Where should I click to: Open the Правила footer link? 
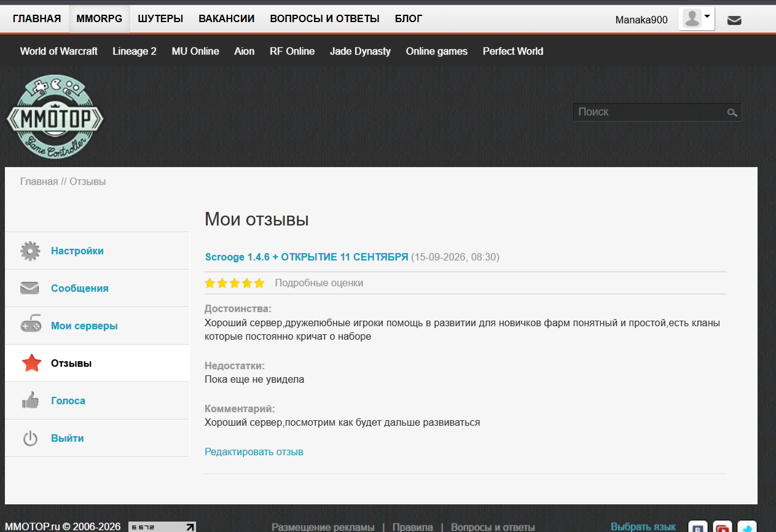click(413, 527)
